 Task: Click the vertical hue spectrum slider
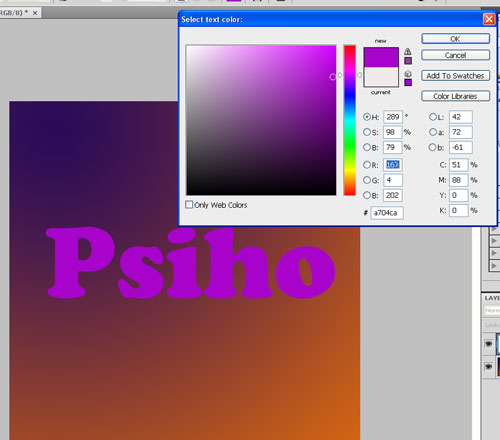coord(350,120)
